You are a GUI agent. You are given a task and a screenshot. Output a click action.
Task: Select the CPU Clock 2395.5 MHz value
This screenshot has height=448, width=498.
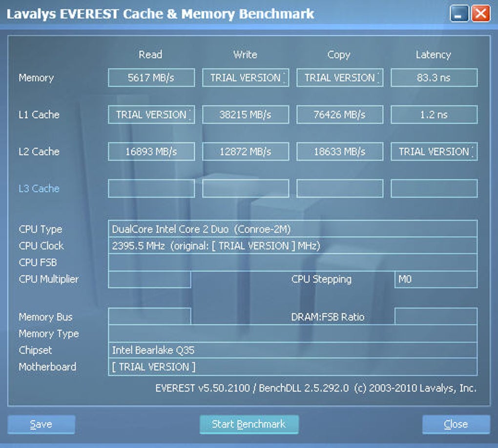click(139, 246)
